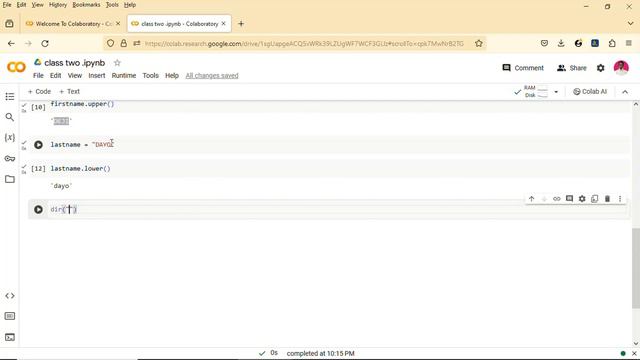This screenshot has width=640, height=360.
Task: Copy link to the selected cell
Action: 557,199
